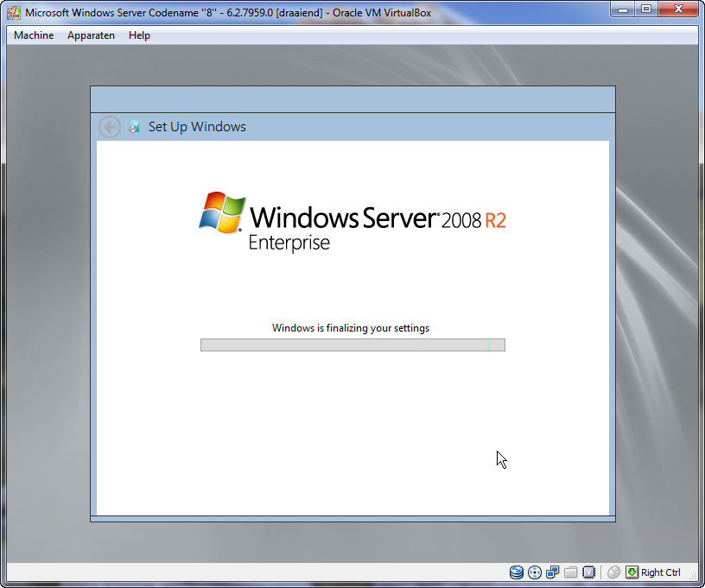
Task: Click the 'Set Up Windows' heading
Action: (197, 127)
